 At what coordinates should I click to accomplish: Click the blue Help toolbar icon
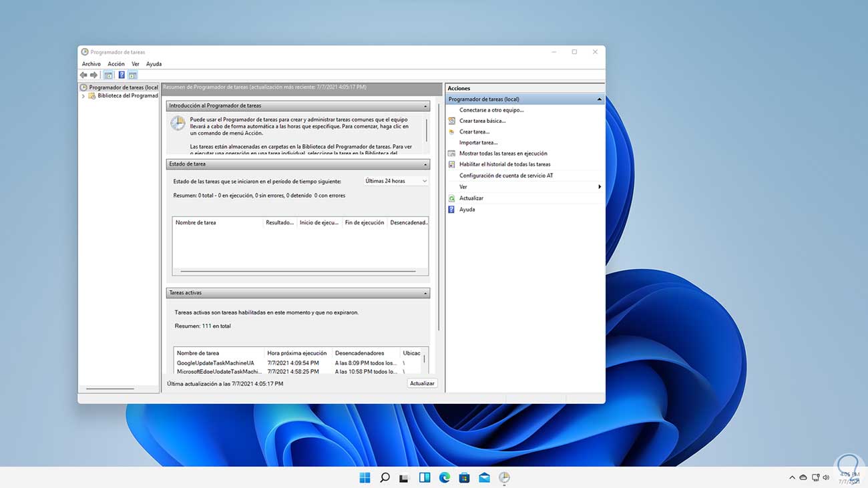(x=122, y=75)
